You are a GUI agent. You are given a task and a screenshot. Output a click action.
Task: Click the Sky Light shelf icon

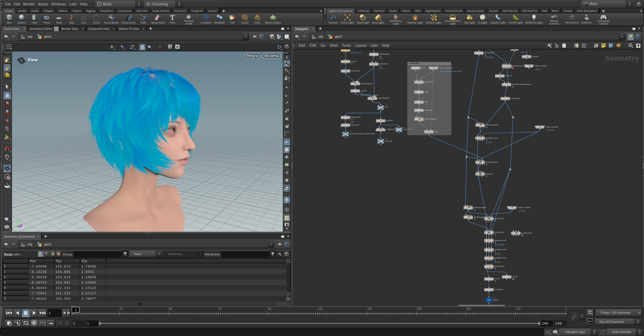pos(469,19)
